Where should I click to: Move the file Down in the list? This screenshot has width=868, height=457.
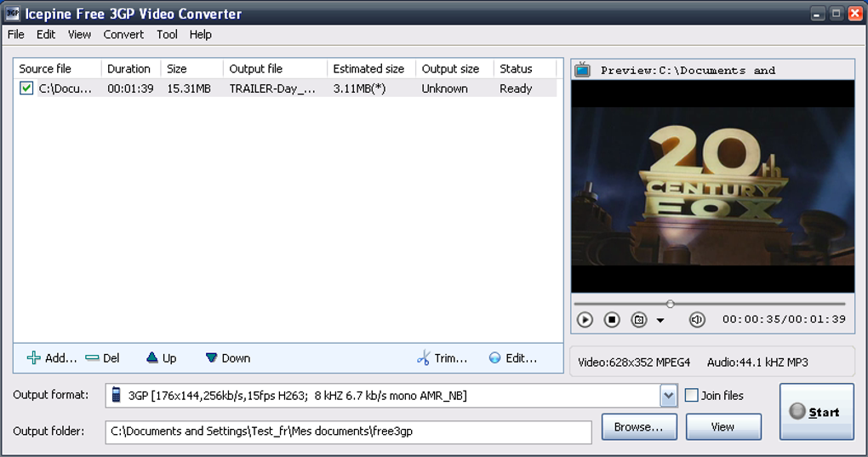tap(227, 358)
